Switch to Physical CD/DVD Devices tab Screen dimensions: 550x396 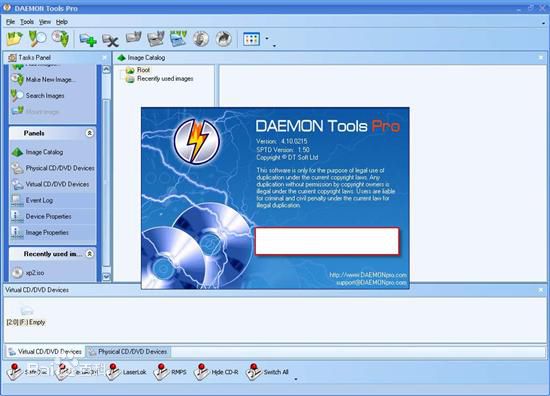pos(128,351)
